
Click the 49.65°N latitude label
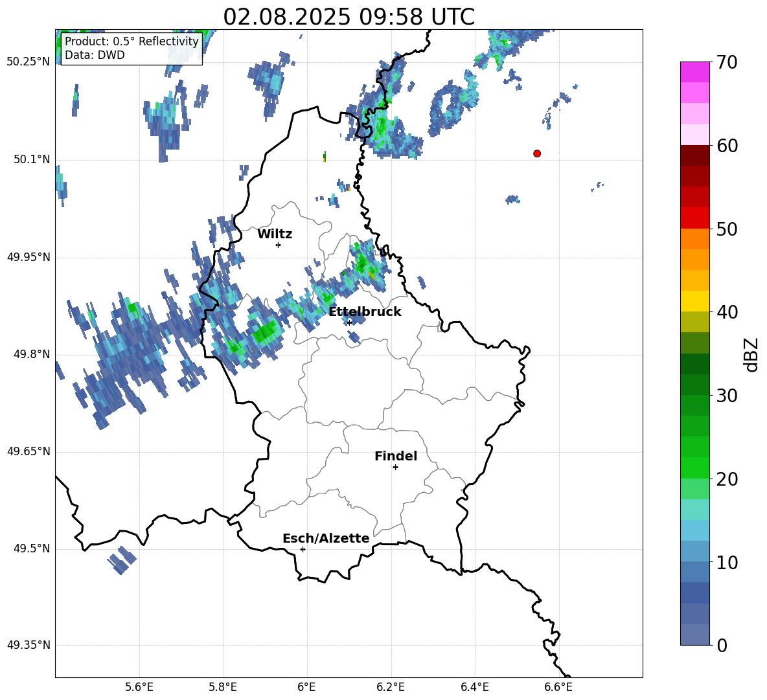coord(29,451)
